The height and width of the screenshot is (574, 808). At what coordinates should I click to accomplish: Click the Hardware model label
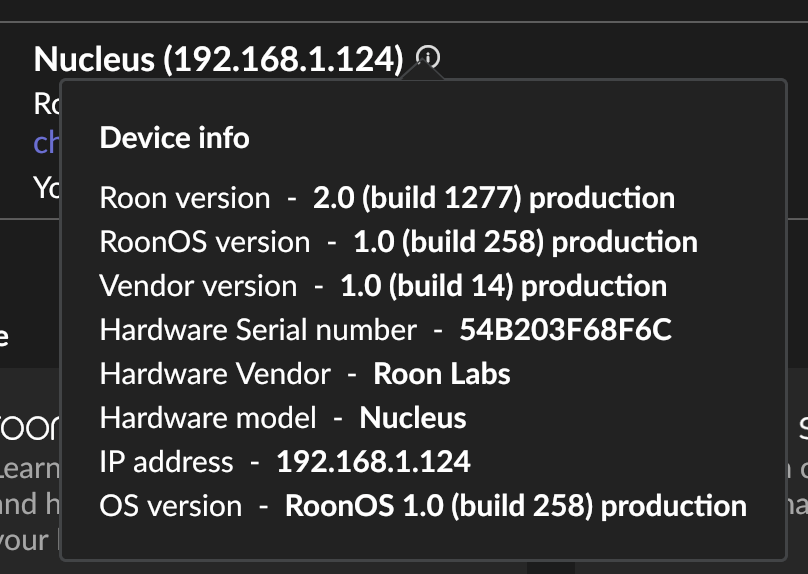pos(208,418)
